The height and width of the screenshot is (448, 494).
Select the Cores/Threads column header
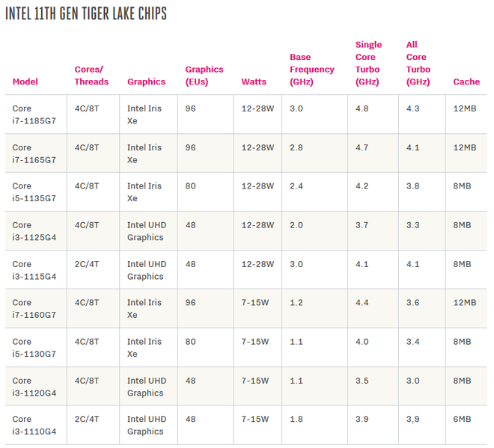pos(91,76)
